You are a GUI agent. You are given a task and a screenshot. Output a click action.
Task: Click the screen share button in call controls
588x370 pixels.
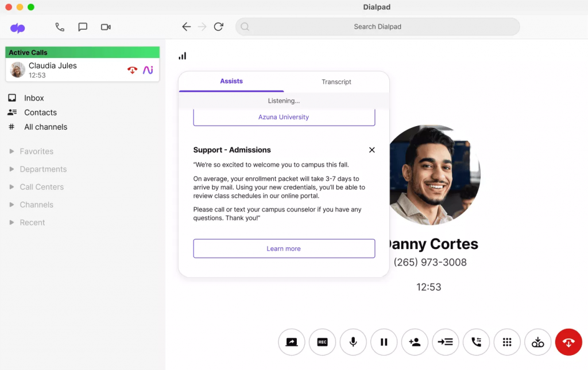point(291,342)
